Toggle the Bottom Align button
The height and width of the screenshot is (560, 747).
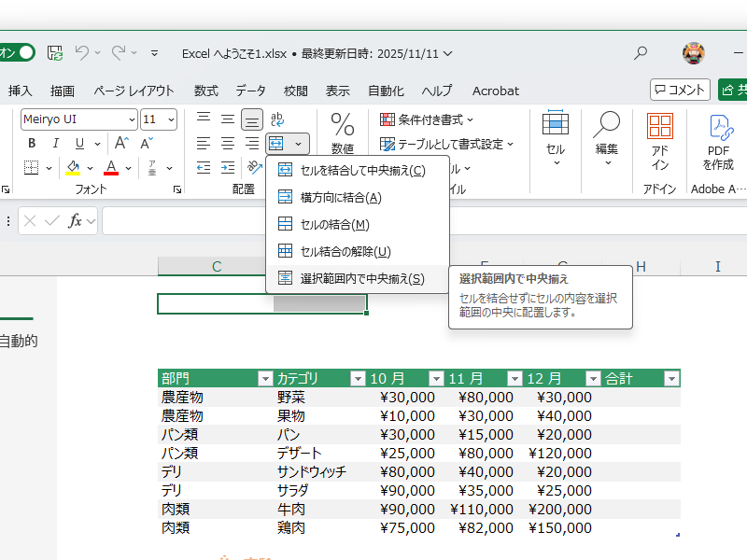tap(252, 119)
